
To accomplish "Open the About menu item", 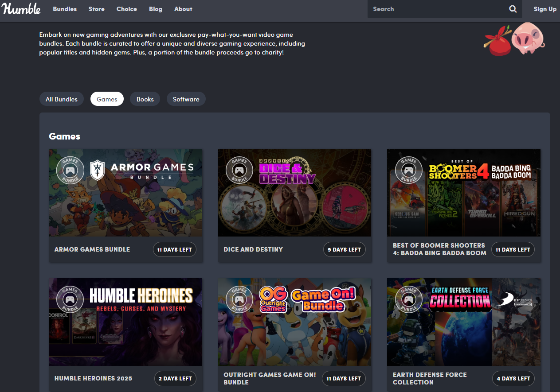I will click(x=183, y=9).
